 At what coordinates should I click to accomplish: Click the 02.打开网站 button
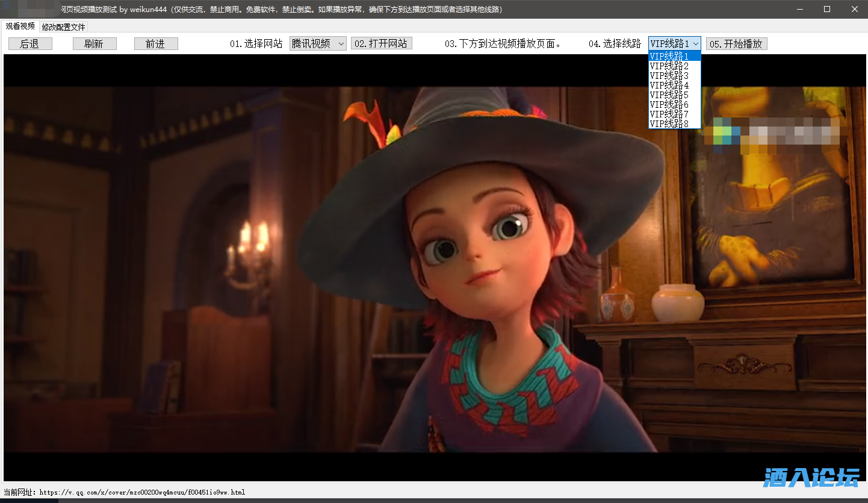[381, 43]
